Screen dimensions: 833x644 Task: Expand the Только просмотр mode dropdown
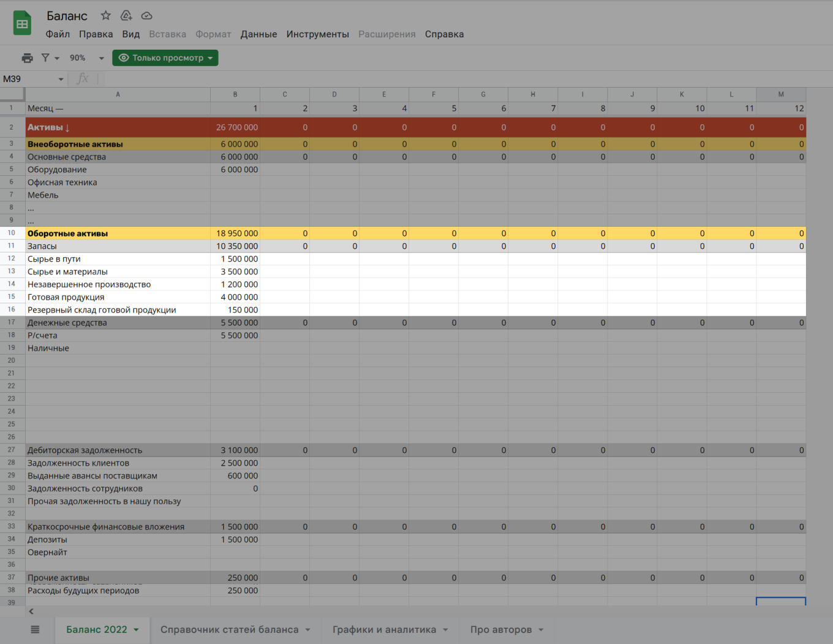point(210,58)
